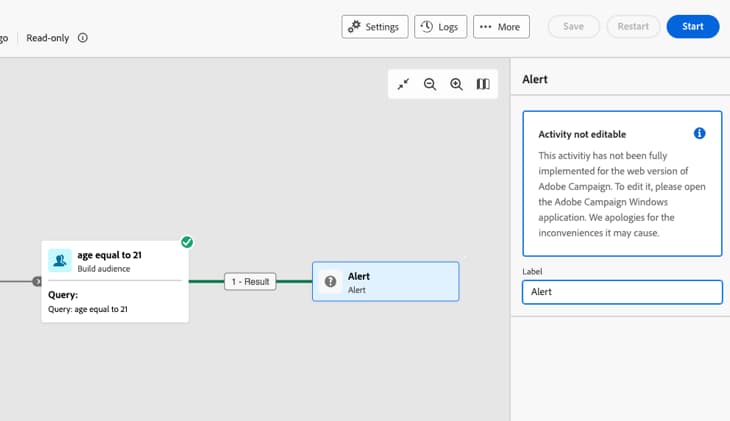730x421 pixels.
Task: Click the Save button
Action: (x=574, y=27)
